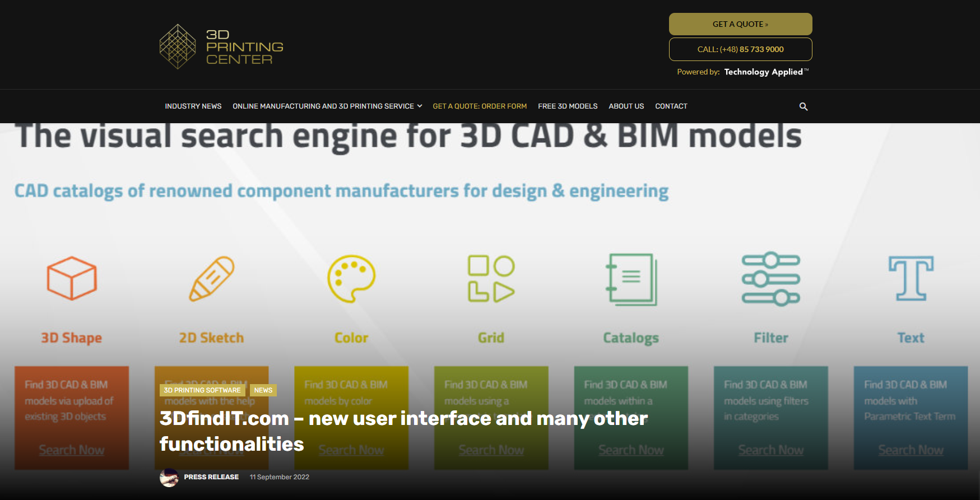This screenshot has width=980, height=500.
Task: Click the gold Get a Quote button
Action: pyautogui.click(x=740, y=24)
